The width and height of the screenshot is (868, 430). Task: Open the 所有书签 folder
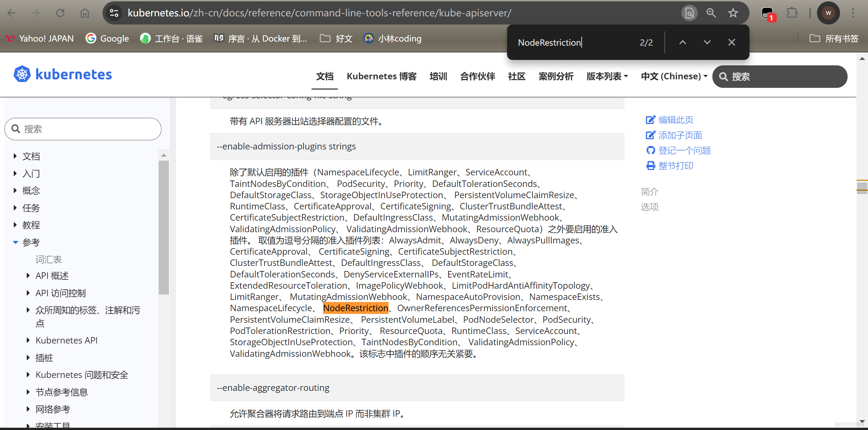(834, 38)
